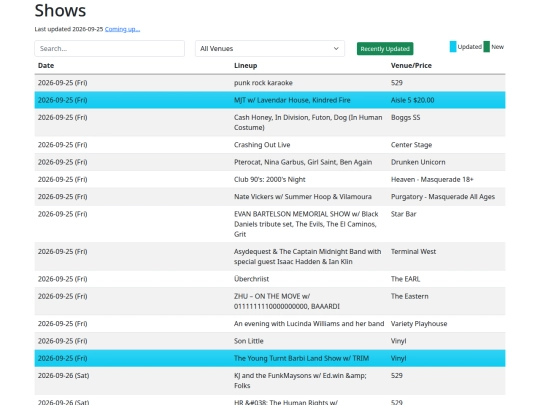This screenshot has width=540, height=405.
Task: Click the 2026-09-26 (Sat) date for KJ and the FunkMaysons
Action: (63, 375)
